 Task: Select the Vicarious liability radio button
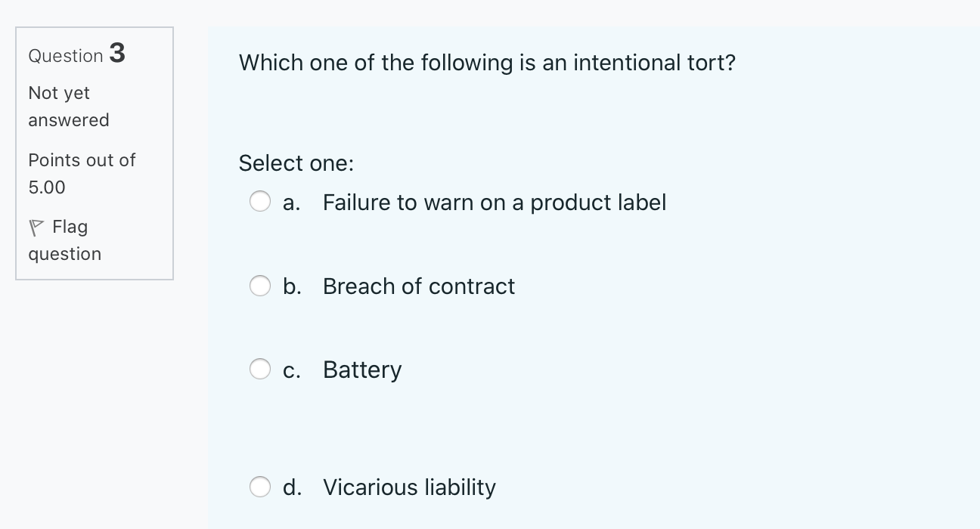click(260, 487)
